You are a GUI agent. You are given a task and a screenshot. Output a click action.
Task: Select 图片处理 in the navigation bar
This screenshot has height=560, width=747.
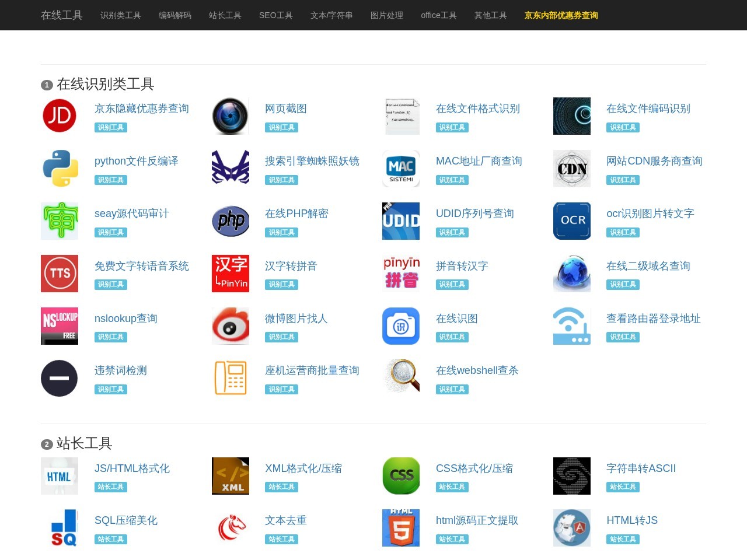coord(386,15)
